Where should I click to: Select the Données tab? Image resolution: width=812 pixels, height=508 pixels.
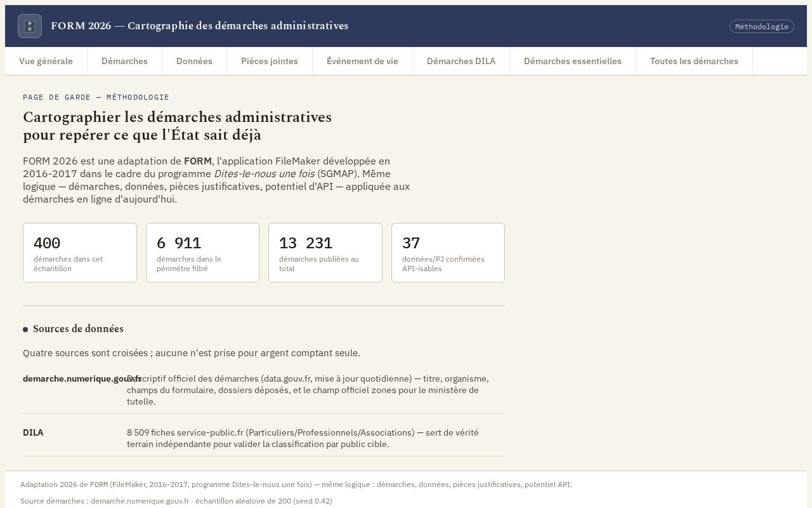[194, 61]
